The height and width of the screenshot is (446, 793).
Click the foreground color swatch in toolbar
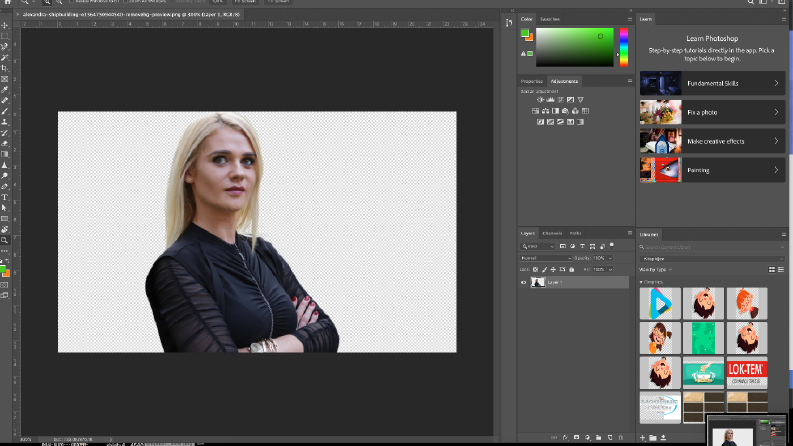click(x=3, y=269)
